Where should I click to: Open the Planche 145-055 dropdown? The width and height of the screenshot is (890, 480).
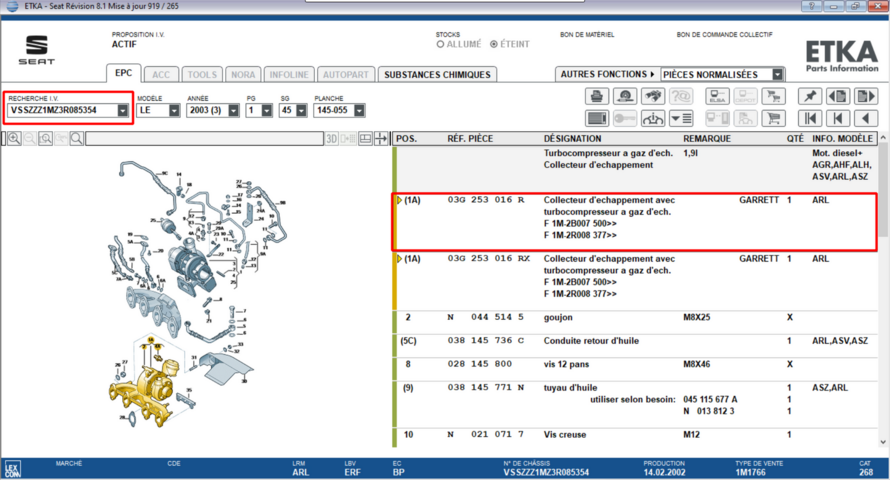(359, 111)
